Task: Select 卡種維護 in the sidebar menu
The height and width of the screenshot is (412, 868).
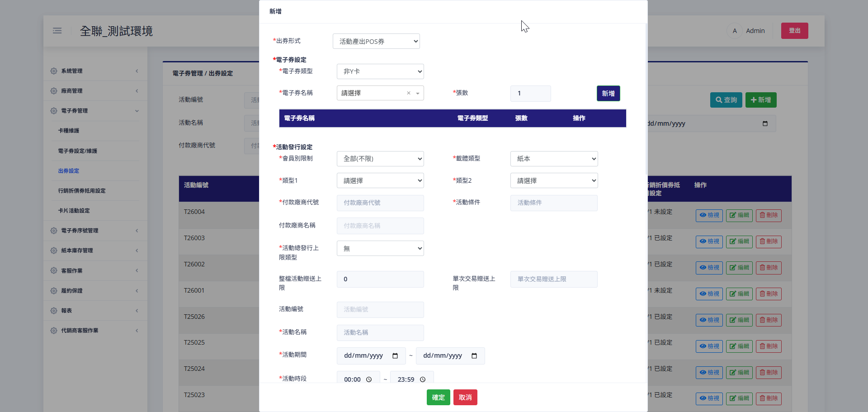Action: point(69,131)
